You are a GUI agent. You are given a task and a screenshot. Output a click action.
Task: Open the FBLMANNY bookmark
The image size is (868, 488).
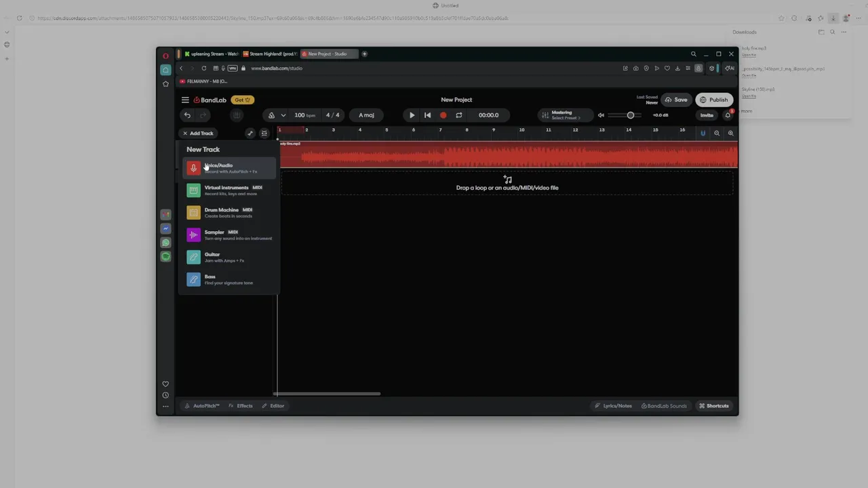[x=203, y=81]
